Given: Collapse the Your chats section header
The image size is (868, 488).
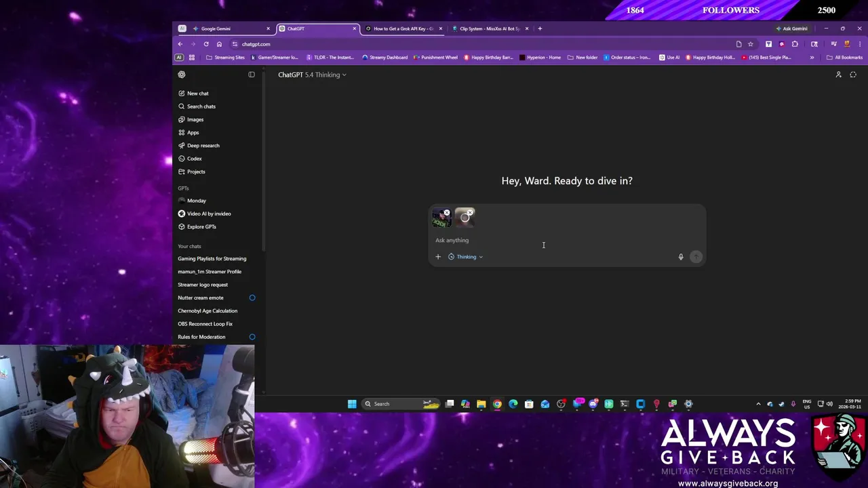Looking at the screenshot, I should click(x=189, y=247).
